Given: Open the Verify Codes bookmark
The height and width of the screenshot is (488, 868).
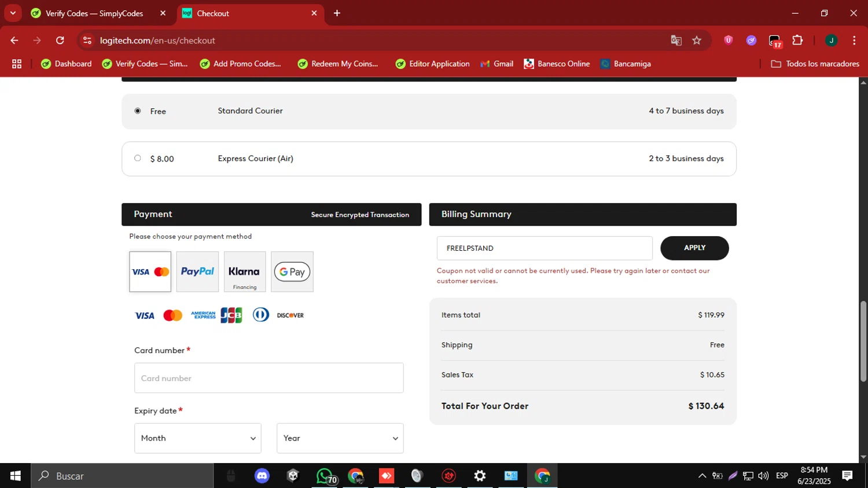Looking at the screenshot, I should (x=145, y=64).
